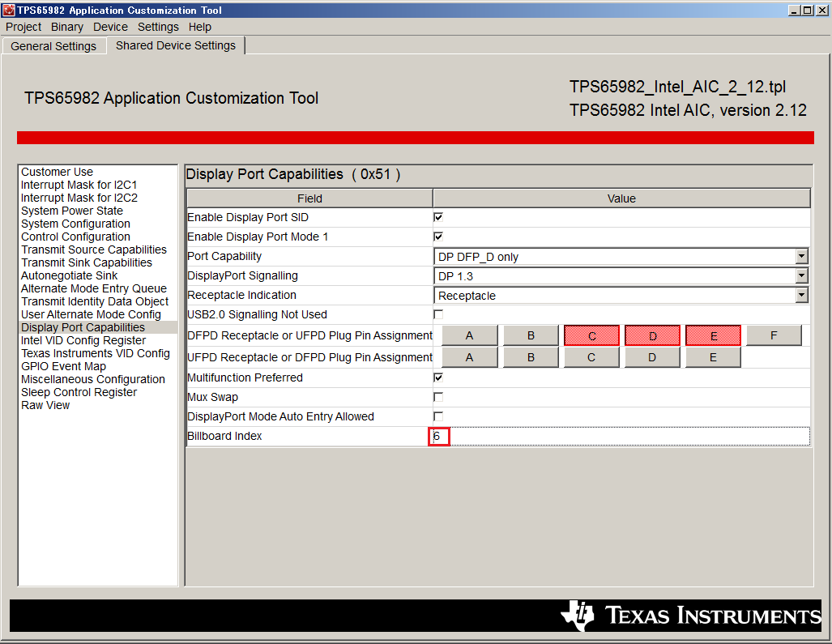The width and height of the screenshot is (832, 644).
Task: Close the TPS65982 tool window
Action: 822,10
